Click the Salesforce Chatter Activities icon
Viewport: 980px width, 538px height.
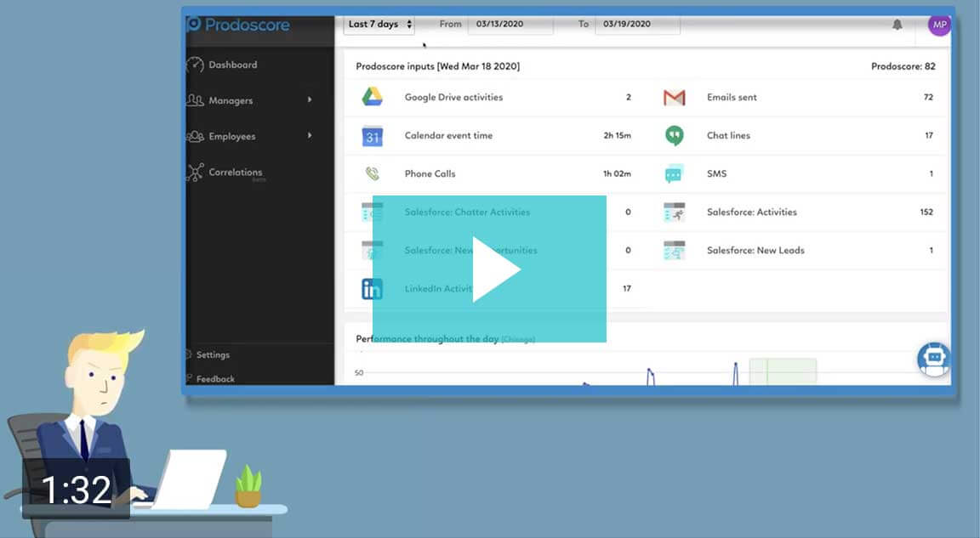click(373, 212)
